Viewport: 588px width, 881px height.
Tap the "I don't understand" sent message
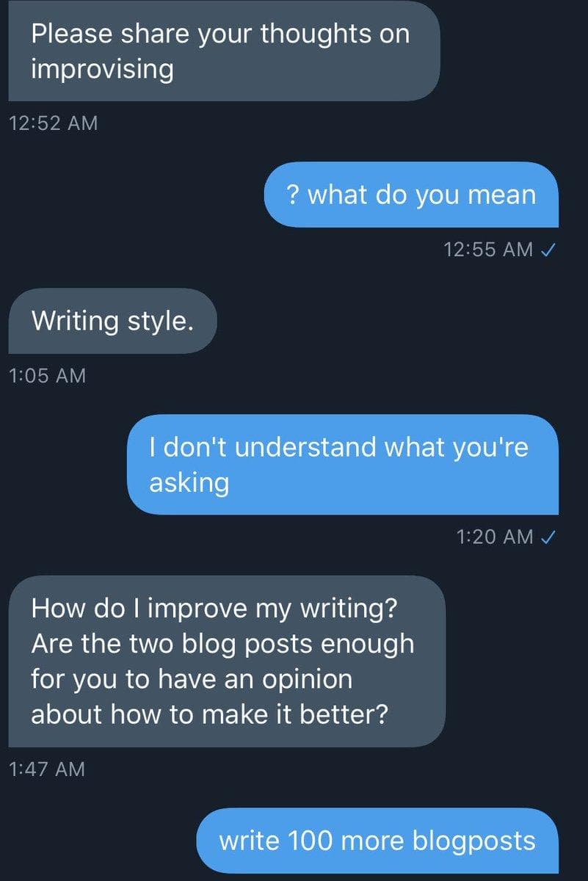coord(343,464)
